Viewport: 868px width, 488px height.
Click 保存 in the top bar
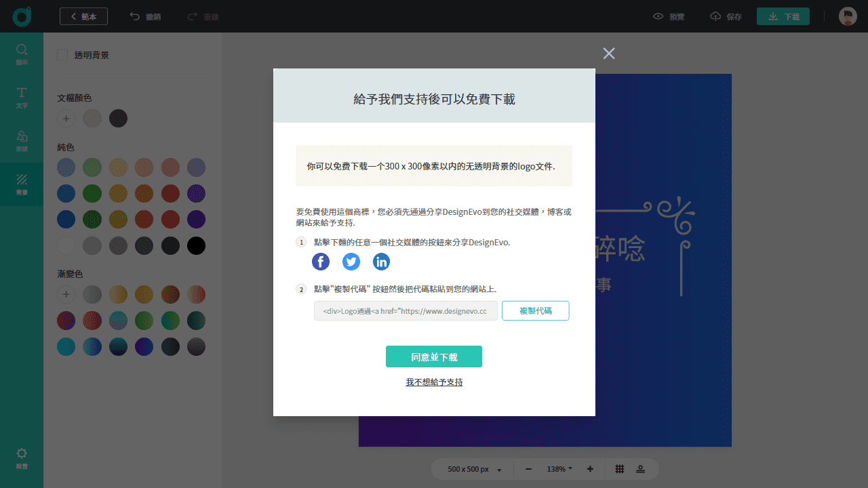coord(726,16)
